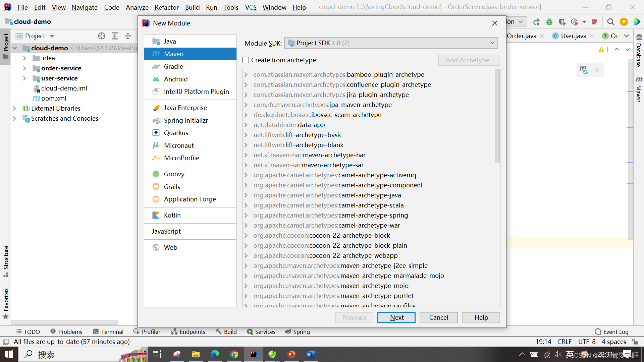Click Expand All icon in Project panel

click(x=115, y=36)
